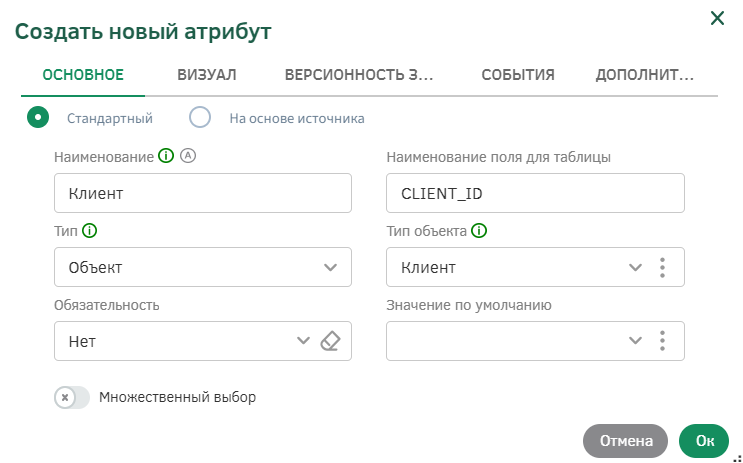Screen dimensions: 743x463
Task: Click the Множественный выбор label text
Action: 177,397
